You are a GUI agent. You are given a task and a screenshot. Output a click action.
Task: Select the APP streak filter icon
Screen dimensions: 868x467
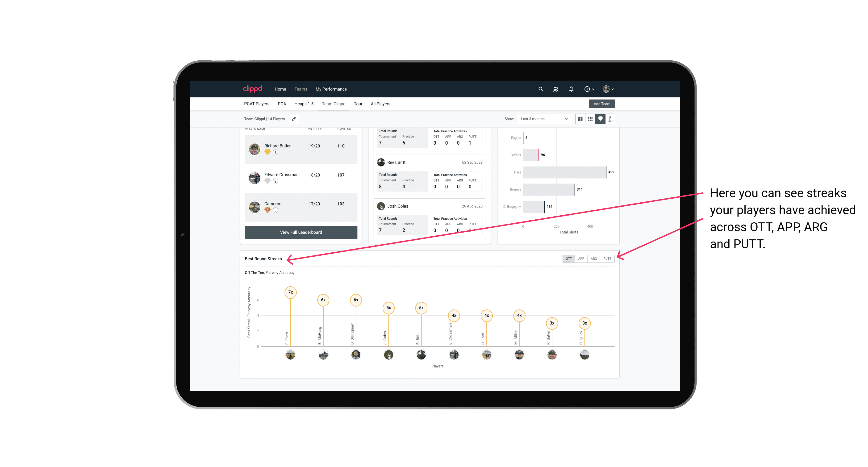[x=580, y=259]
